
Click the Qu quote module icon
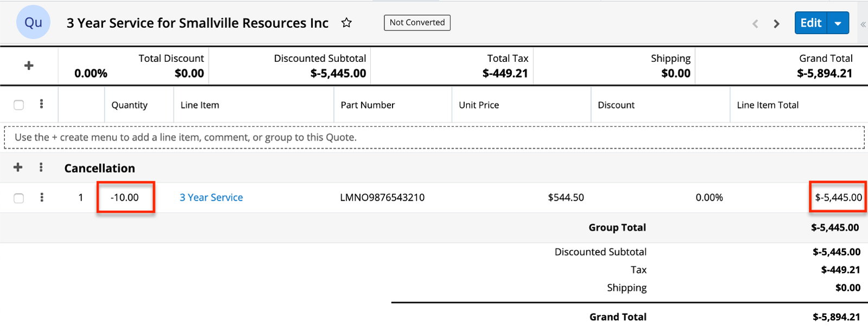(33, 22)
